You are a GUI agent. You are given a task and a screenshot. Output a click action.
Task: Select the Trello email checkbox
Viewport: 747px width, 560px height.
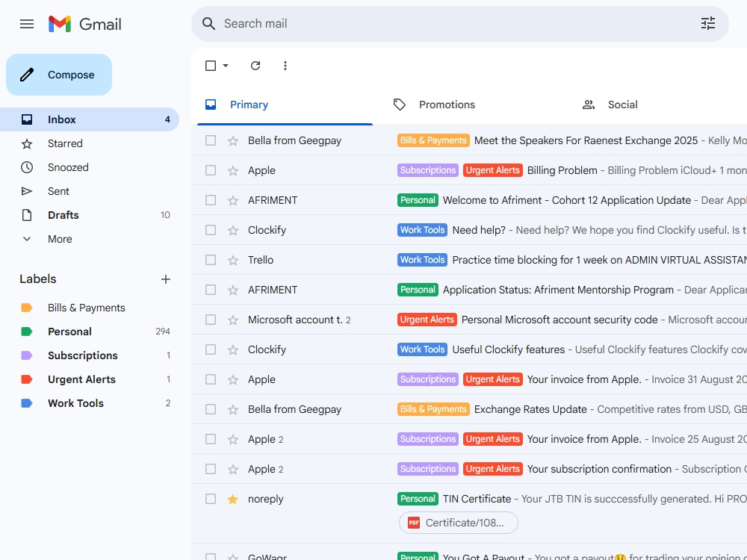[x=211, y=260]
